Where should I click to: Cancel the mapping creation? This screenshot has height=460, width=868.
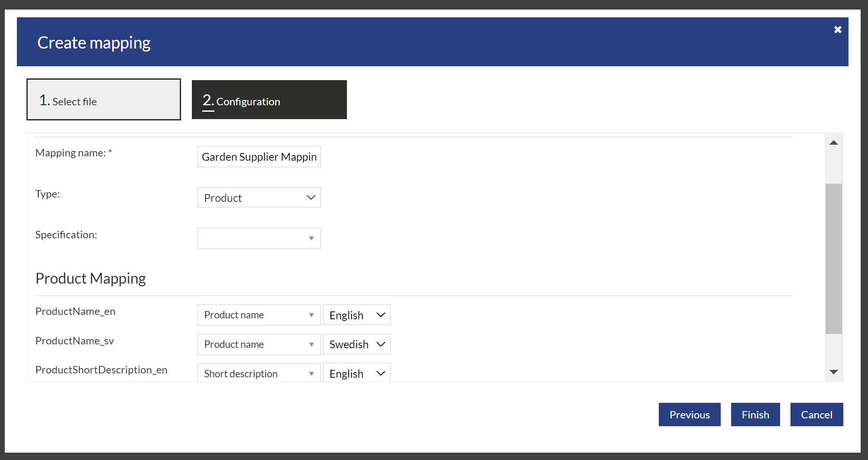pyautogui.click(x=816, y=415)
